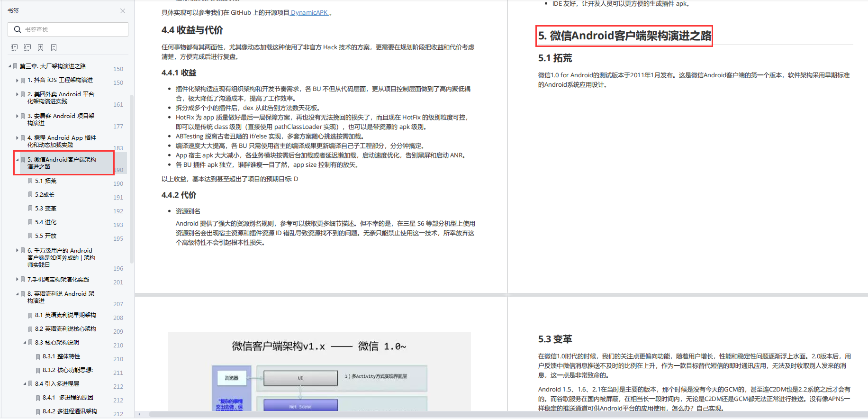868x419 pixels.
Task: Expand the 2. 美团外卖 Android bookmark node
Action: (17, 94)
